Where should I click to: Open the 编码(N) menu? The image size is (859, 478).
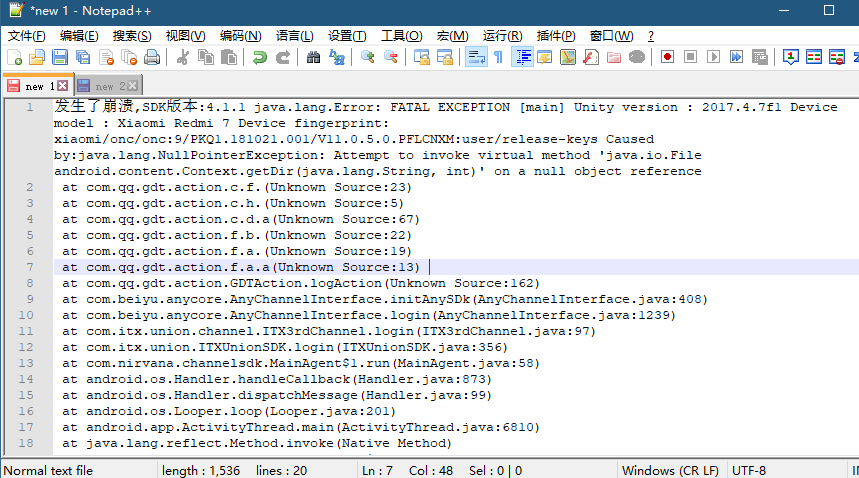point(240,36)
